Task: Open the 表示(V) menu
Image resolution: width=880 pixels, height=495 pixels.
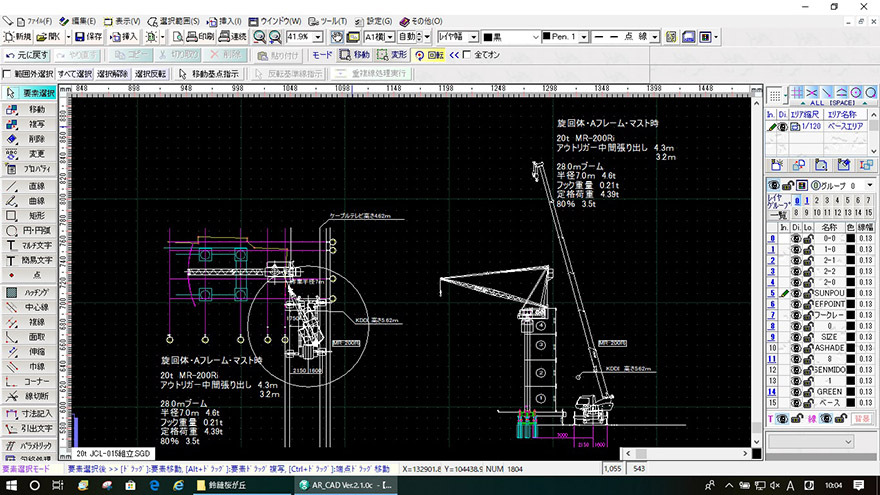Action: 122,21
